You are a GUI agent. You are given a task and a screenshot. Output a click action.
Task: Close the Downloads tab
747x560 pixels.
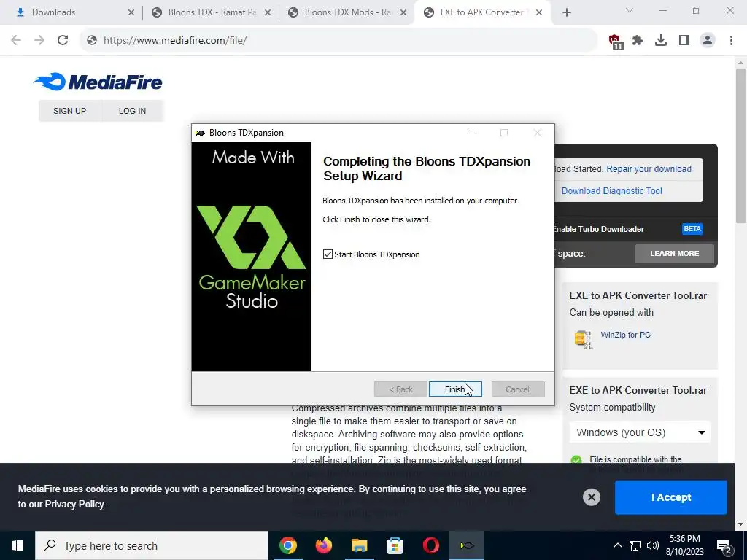point(131,12)
